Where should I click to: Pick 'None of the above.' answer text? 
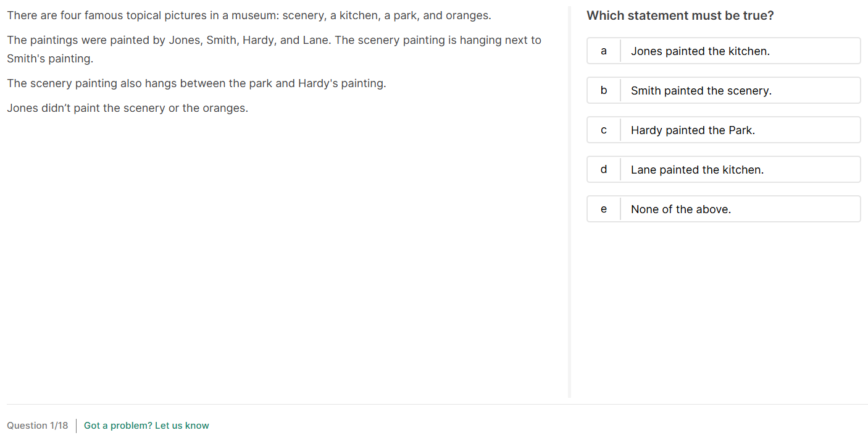tap(680, 209)
